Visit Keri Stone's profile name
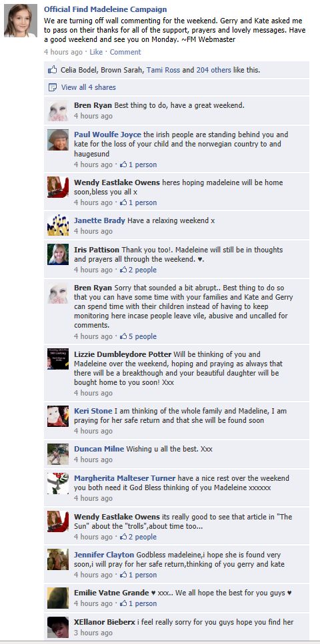The height and width of the screenshot is (644, 320). [x=93, y=411]
